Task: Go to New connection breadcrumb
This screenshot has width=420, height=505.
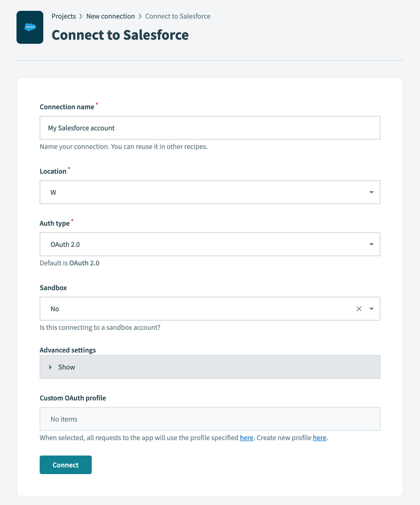Action: (110, 16)
